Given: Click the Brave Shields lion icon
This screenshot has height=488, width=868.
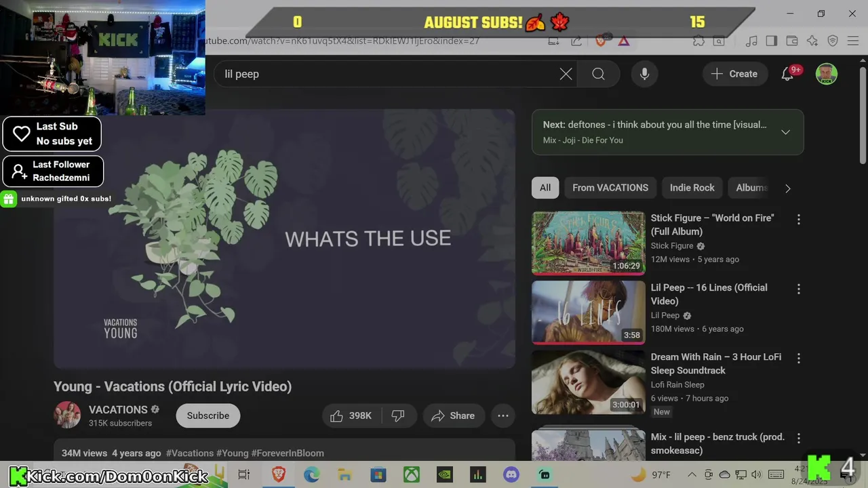Looking at the screenshot, I should tap(600, 41).
